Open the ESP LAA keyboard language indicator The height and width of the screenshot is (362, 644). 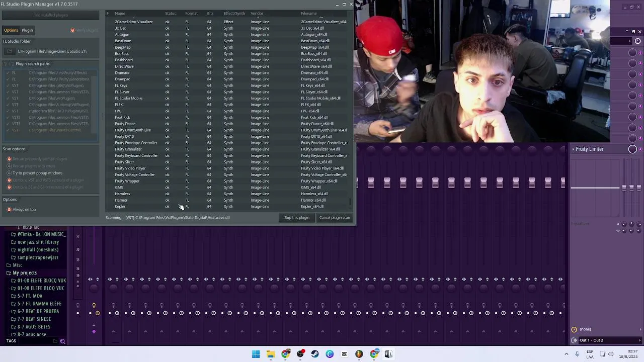pyautogui.click(x=590, y=354)
